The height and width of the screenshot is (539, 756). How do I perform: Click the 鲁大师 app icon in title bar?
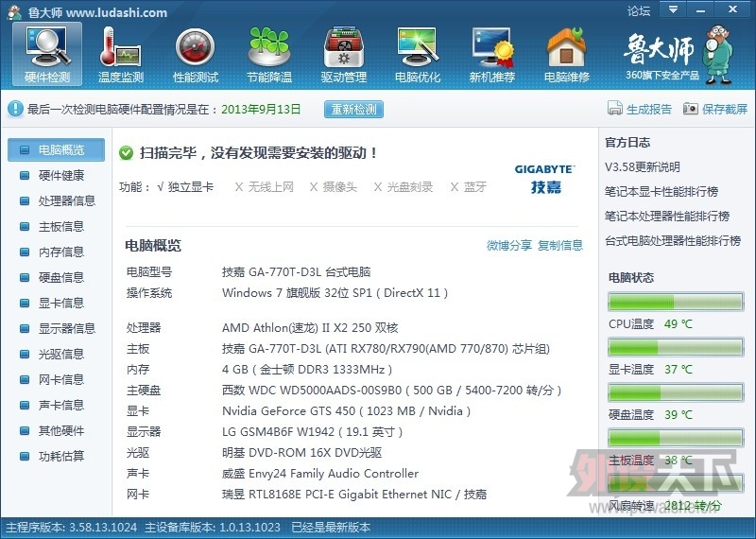click(x=13, y=12)
